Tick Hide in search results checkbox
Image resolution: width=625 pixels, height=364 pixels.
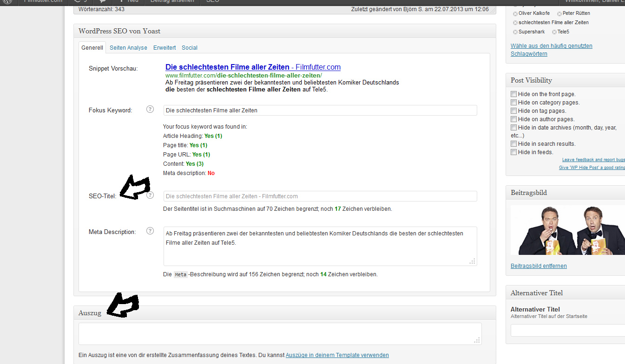[513, 144]
